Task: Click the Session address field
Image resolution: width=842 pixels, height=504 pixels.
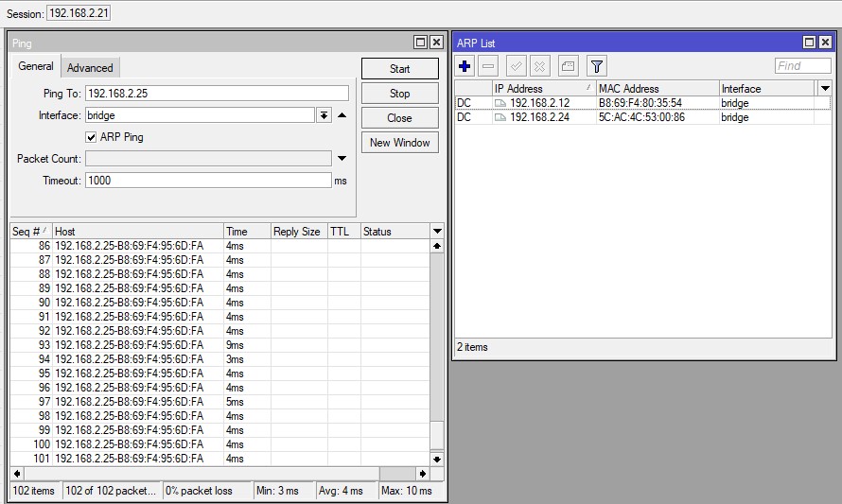Action: point(79,13)
